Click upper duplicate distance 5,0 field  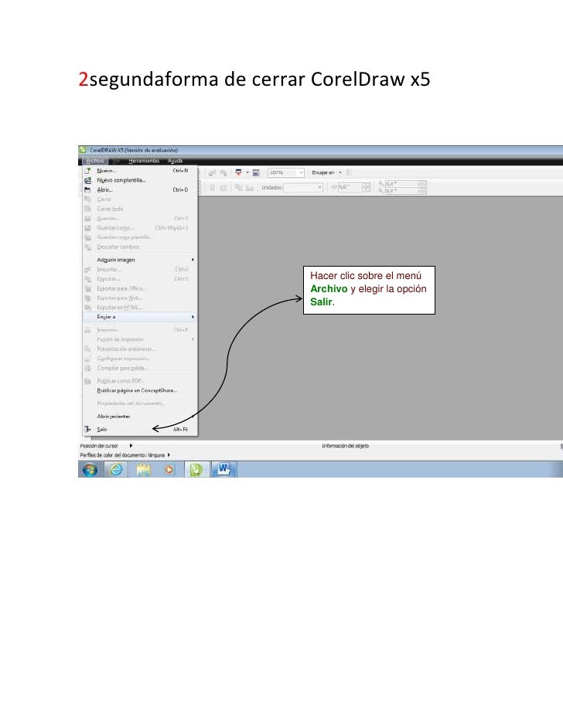click(x=401, y=184)
